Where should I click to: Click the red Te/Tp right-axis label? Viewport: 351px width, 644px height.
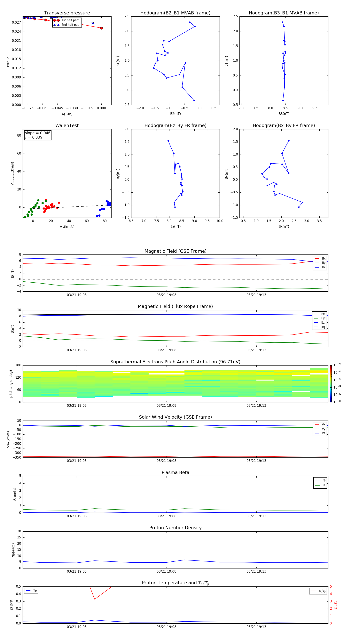coord(336,605)
